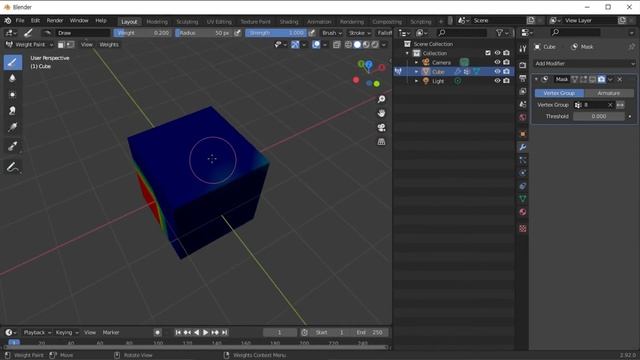Select the Draw weight paint brush tool
The width and height of the screenshot is (640, 360).
coord(13,62)
